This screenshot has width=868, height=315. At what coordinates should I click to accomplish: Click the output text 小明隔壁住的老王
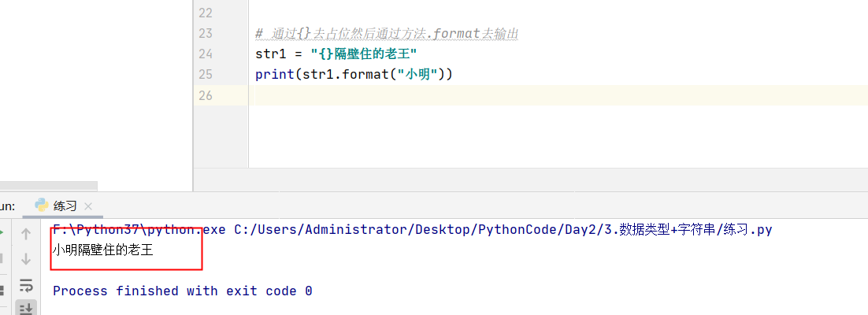pyautogui.click(x=103, y=250)
